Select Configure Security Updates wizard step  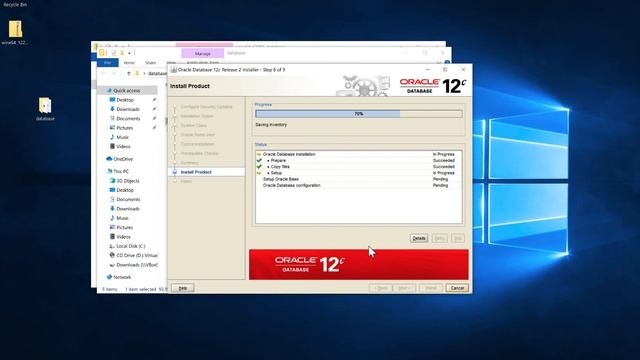[206, 107]
